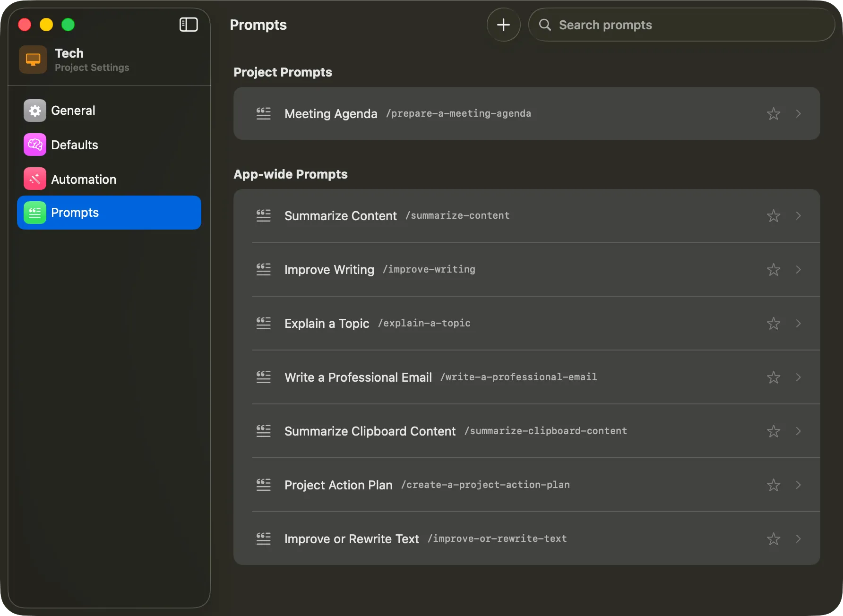843x616 pixels.
Task: Click the /prepare-a-meeting-agenda slug text
Action: pyautogui.click(x=458, y=113)
